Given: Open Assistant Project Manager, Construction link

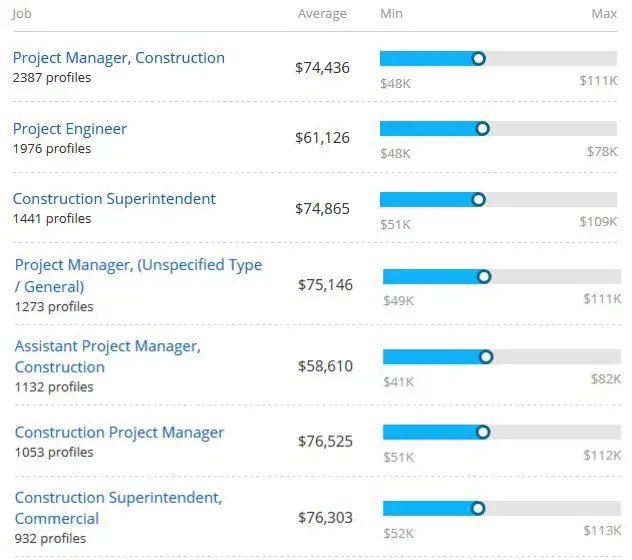Looking at the screenshot, I should 107,346.
